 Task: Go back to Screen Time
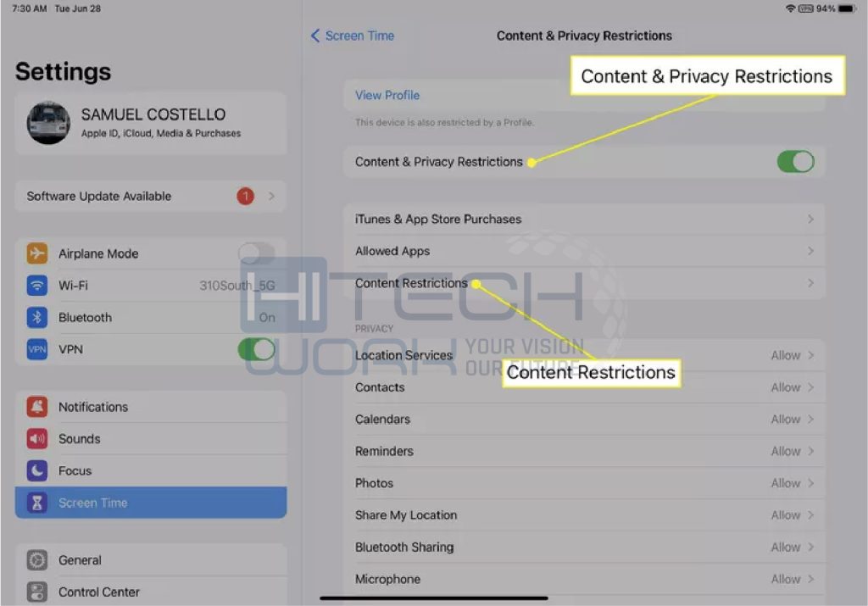[x=353, y=36]
